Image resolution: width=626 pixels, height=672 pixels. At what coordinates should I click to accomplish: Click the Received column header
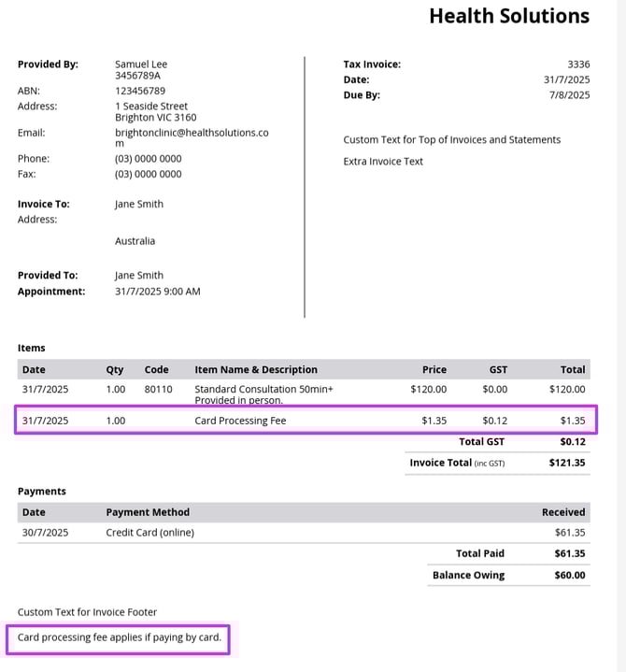[563, 512]
